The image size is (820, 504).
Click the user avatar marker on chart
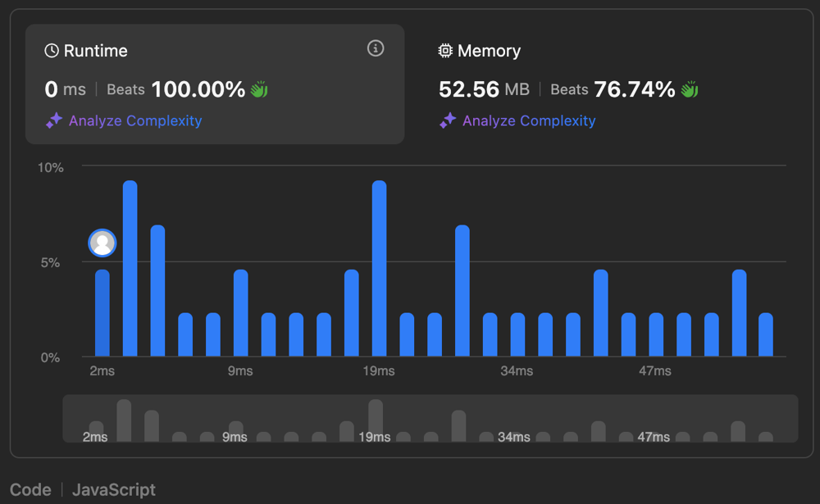tap(102, 243)
